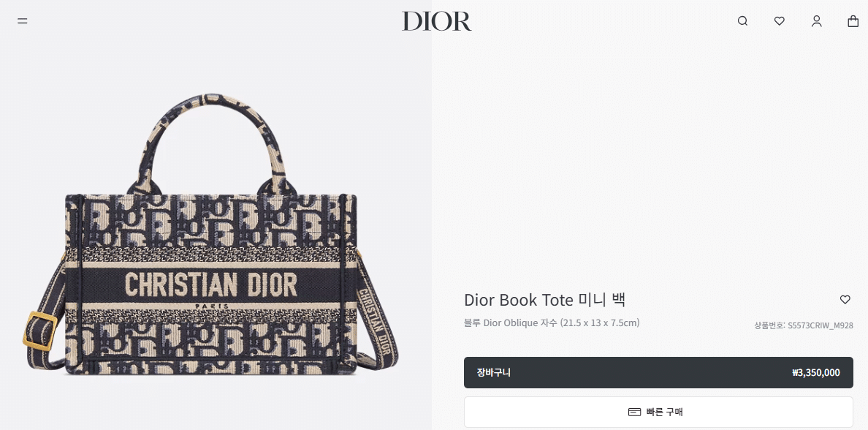
Task: Click the product number S5573CRIW_M928
Action: click(x=820, y=325)
